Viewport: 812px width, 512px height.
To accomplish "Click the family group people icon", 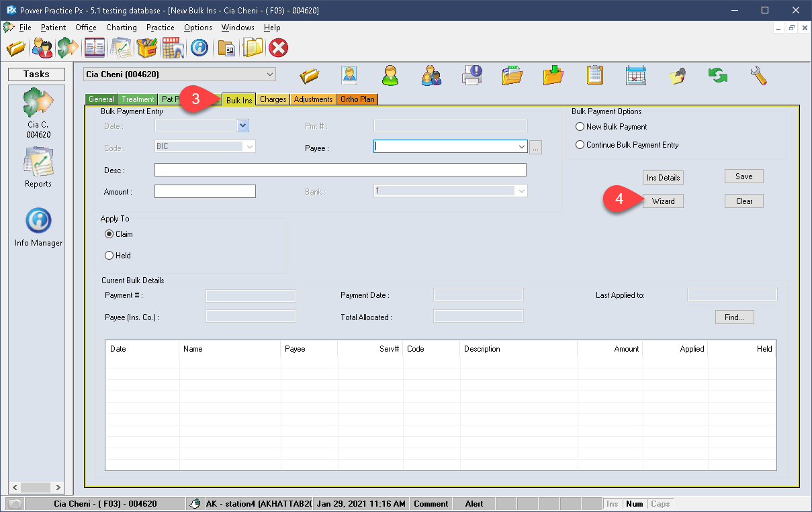I will pyautogui.click(x=431, y=75).
